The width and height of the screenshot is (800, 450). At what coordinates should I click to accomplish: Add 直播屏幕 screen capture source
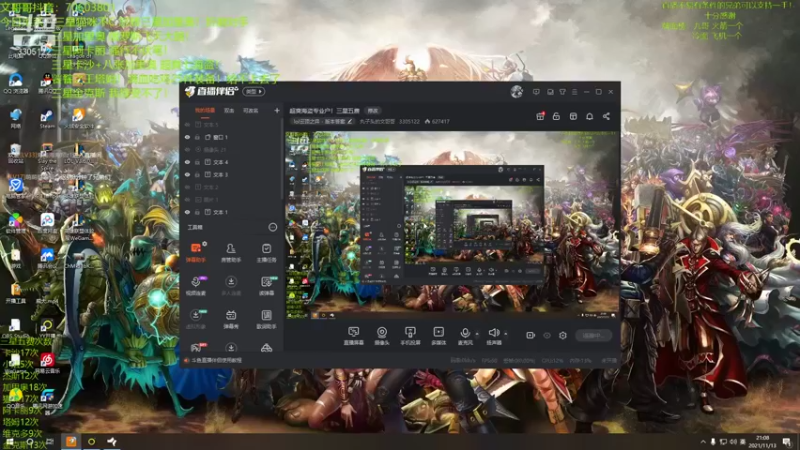coord(354,336)
